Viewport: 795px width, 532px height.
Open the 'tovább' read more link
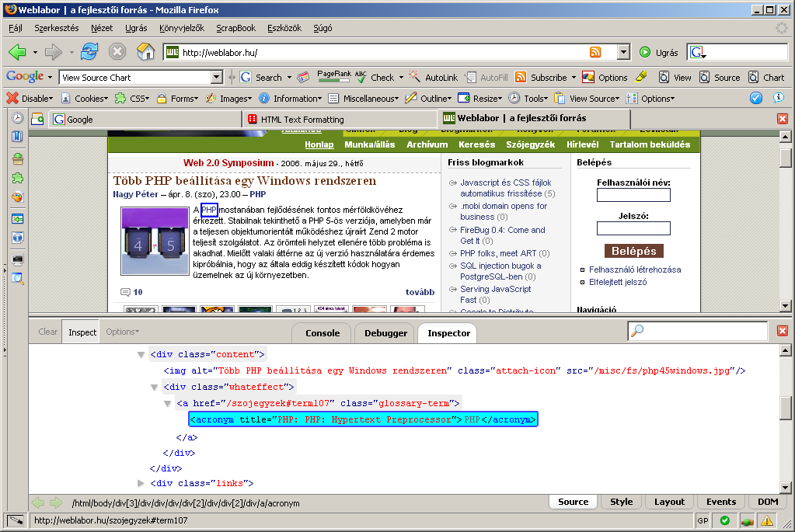tap(420, 292)
